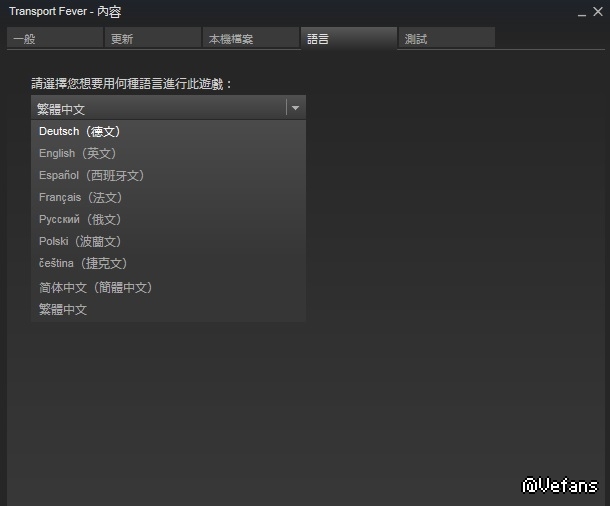This screenshot has height=506, width=610.
Task: Select English (英文) language option
Action: 168,153
